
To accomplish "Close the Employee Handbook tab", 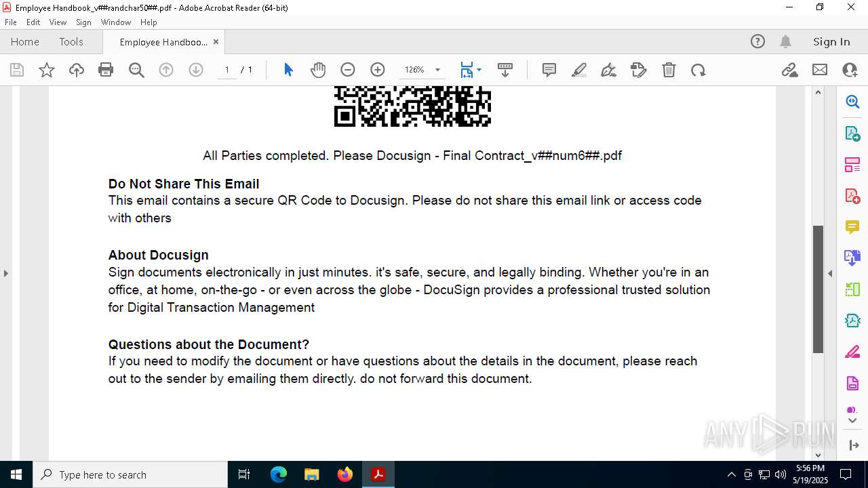I will 216,42.
